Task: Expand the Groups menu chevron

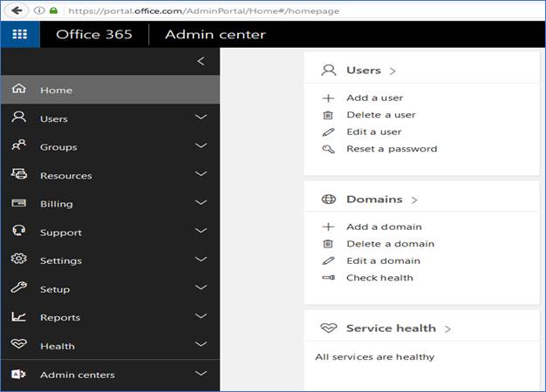Action: click(201, 145)
